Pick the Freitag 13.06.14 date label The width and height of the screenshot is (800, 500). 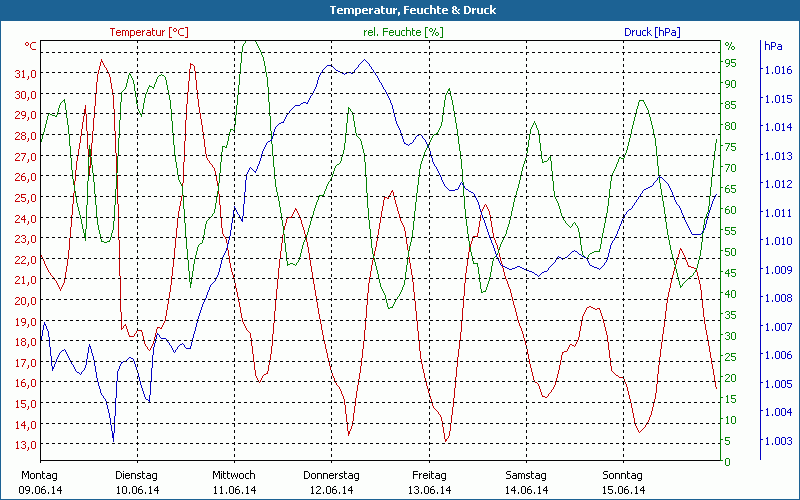(429, 482)
